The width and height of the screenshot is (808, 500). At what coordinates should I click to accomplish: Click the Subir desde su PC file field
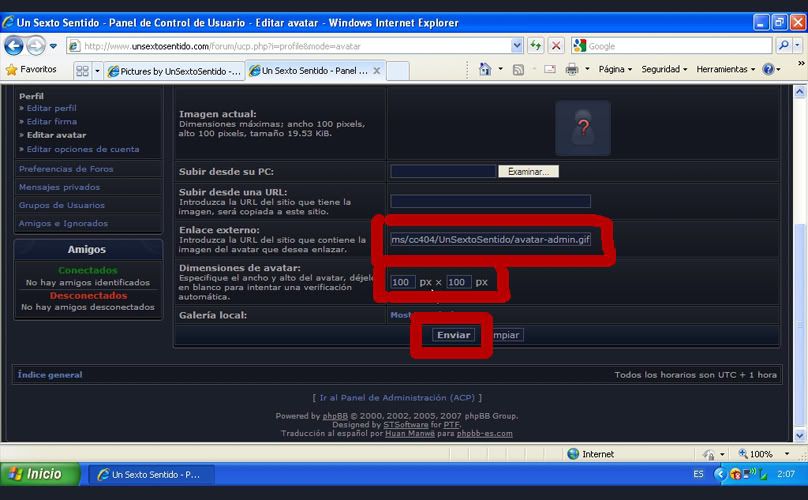click(443, 172)
